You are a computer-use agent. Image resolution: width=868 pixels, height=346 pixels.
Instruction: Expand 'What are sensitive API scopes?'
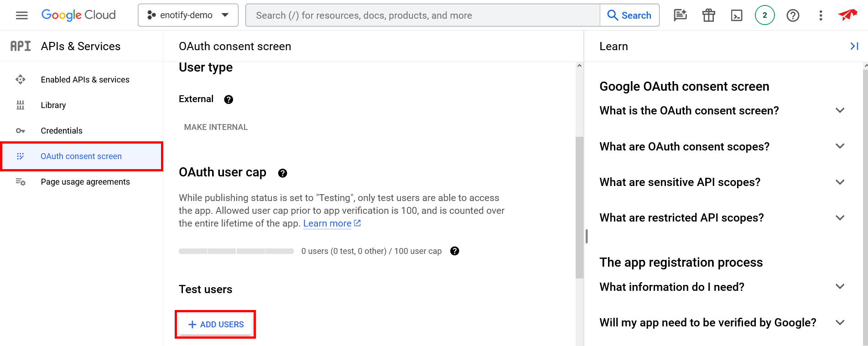click(x=840, y=182)
